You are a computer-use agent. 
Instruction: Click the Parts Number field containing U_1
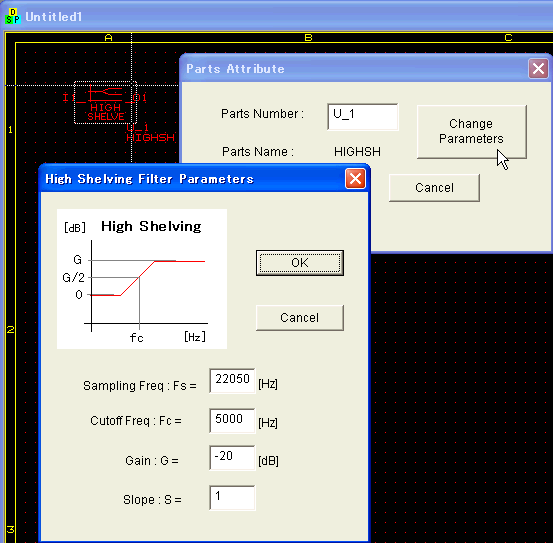point(363,117)
